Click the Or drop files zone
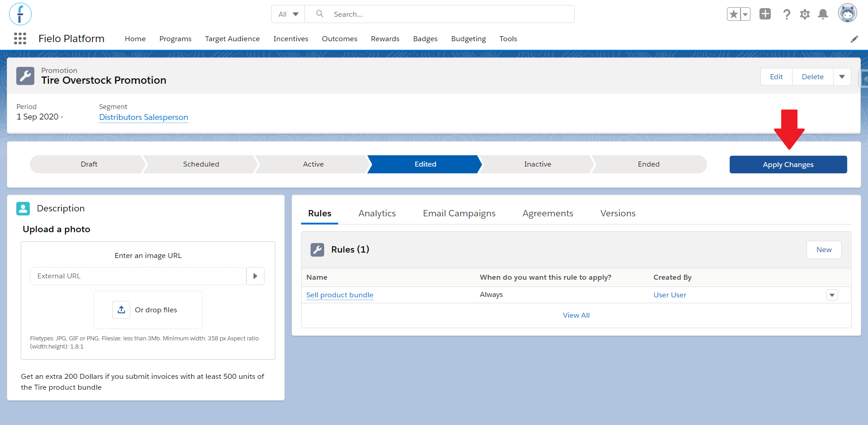Viewport: 868px width, 425px height. point(148,310)
